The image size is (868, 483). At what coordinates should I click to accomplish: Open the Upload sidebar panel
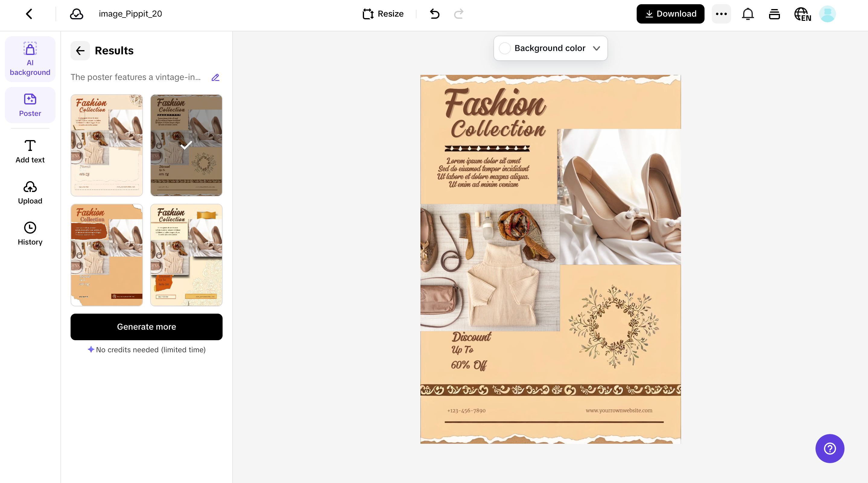click(x=30, y=193)
